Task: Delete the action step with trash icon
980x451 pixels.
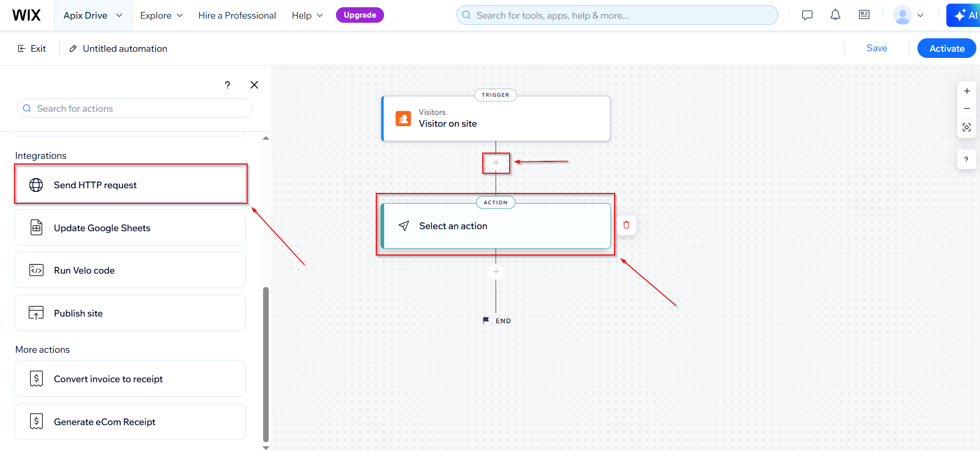Action: click(626, 225)
